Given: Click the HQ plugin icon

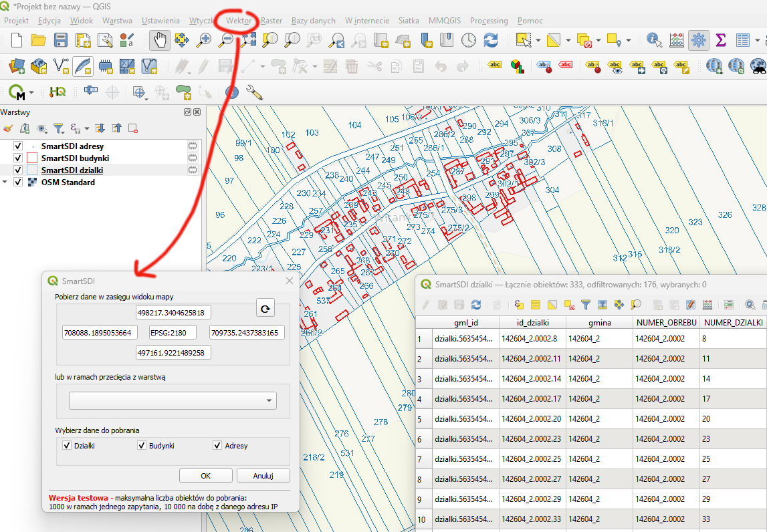Looking at the screenshot, I should pyautogui.click(x=58, y=92).
